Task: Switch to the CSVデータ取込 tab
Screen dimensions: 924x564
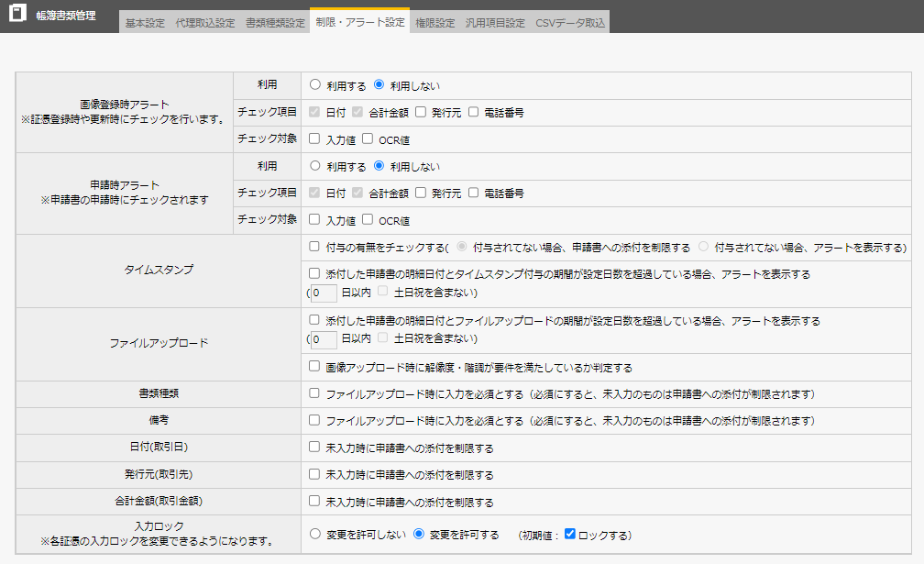Action: pyautogui.click(x=570, y=23)
